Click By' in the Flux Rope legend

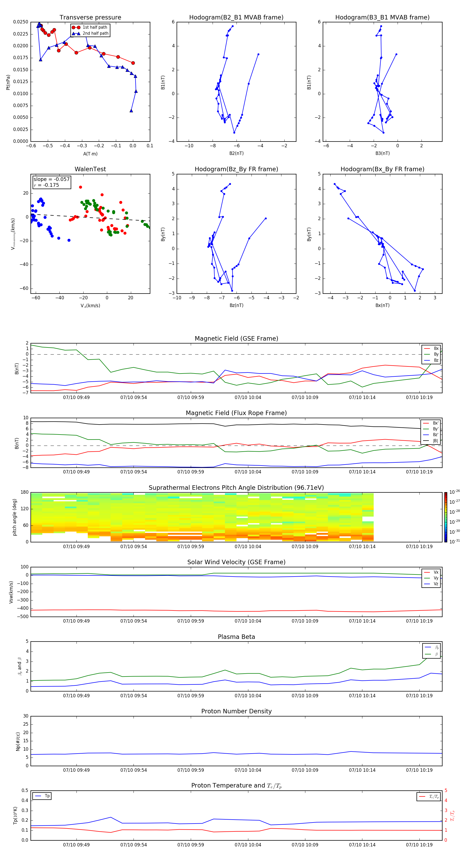click(431, 429)
